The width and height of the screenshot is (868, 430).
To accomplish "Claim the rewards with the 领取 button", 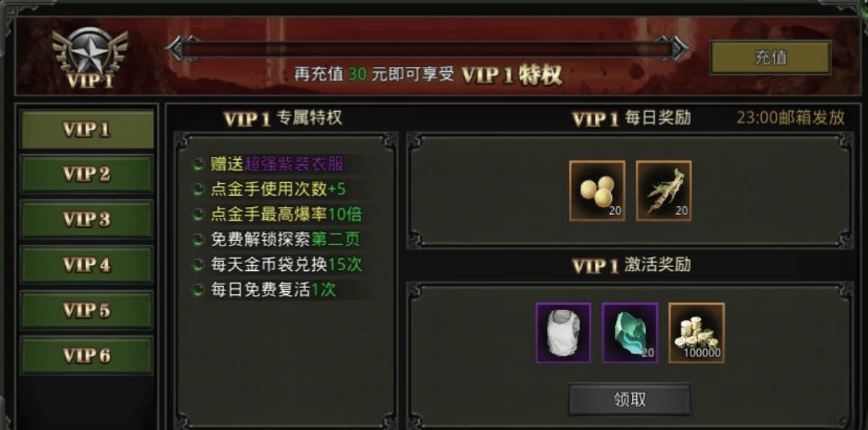I will tap(630, 399).
